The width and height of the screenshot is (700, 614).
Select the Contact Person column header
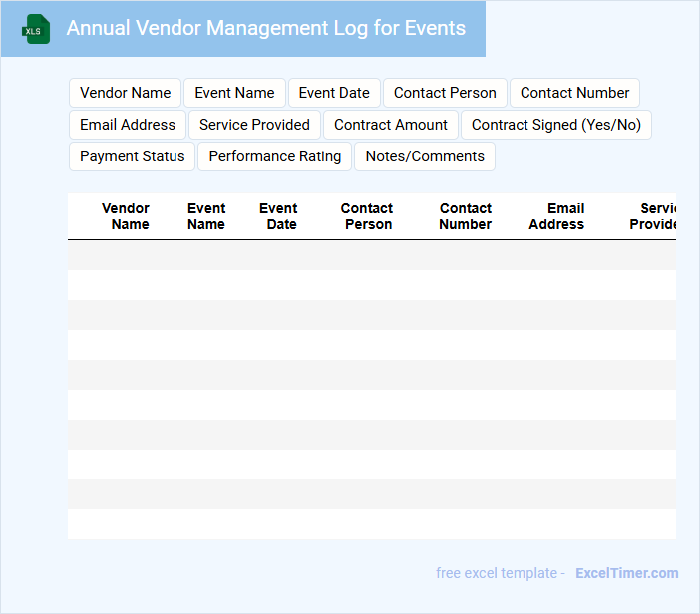pos(367,216)
